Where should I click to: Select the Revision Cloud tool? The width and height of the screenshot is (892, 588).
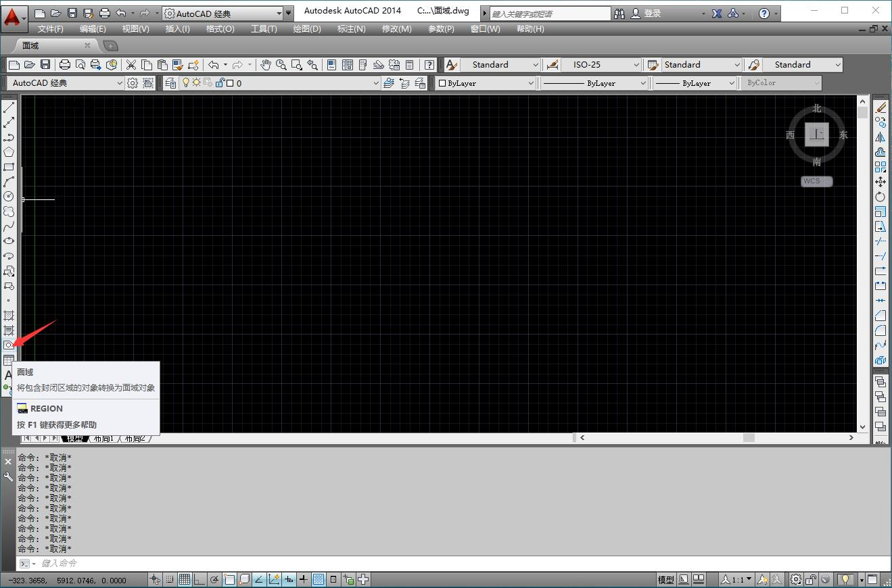tap(9, 212)
